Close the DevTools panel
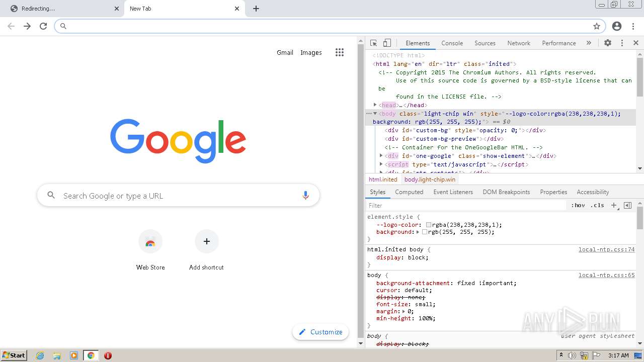 point(636,43)
